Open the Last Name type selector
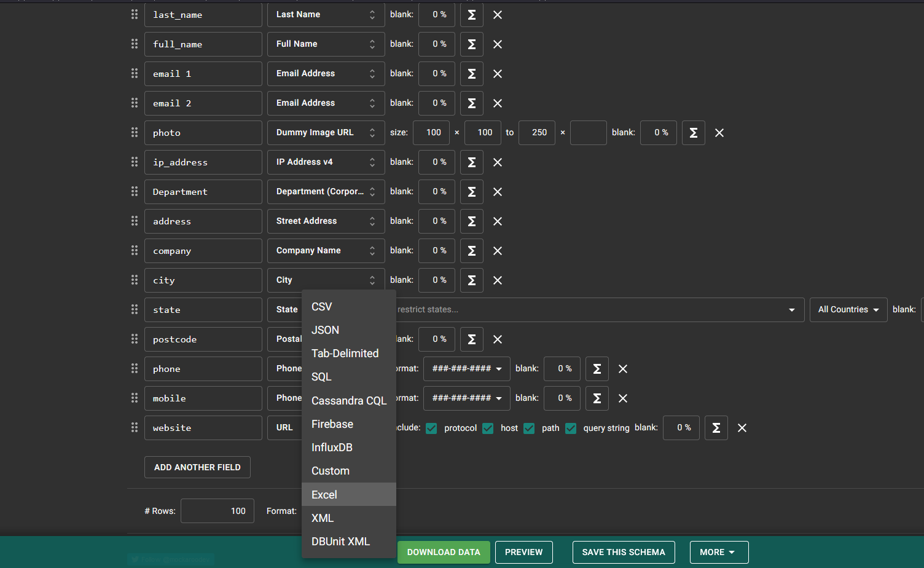 coord(326,15)
